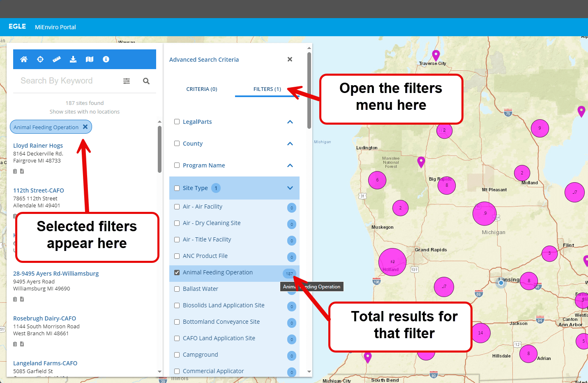
Task: Click the EGLE logo
Action: coord(17,26)
